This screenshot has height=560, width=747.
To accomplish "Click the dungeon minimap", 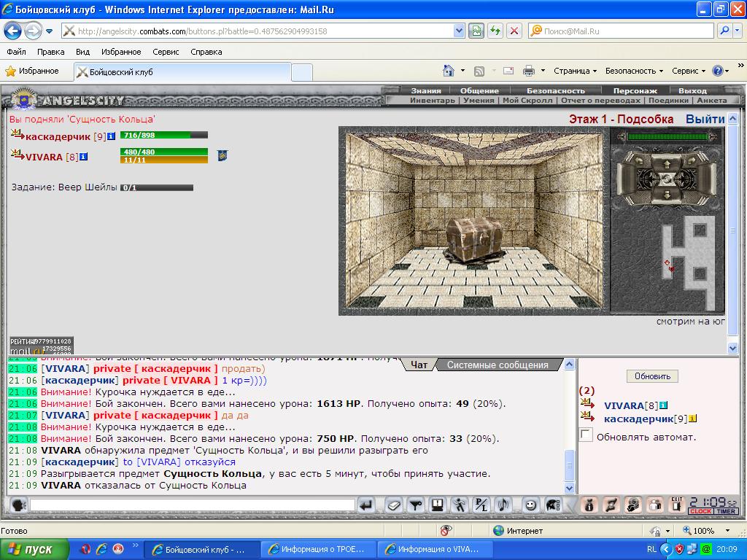I will [689, 262].
